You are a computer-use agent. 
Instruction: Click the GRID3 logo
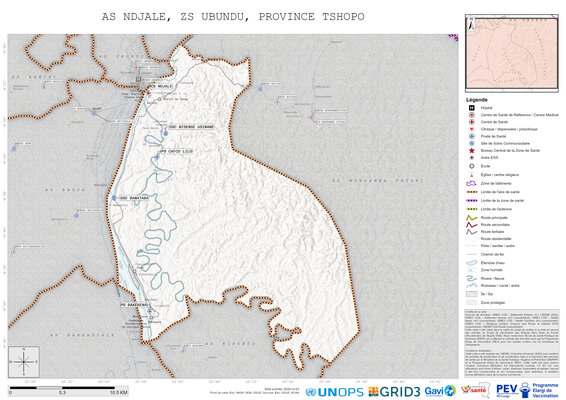point(394,392)
